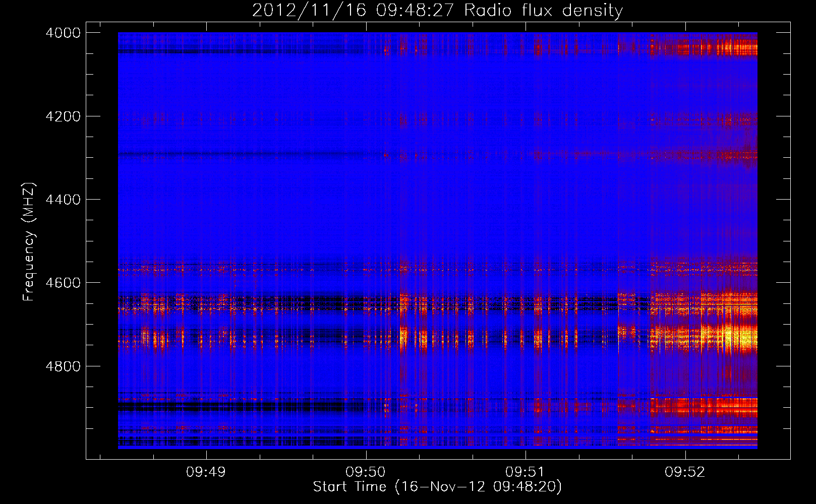Screen dimensions: 816x504
Task: Click the plot title '2012/11/16 09:48:27 Radio flux density'
Action: 437,10
